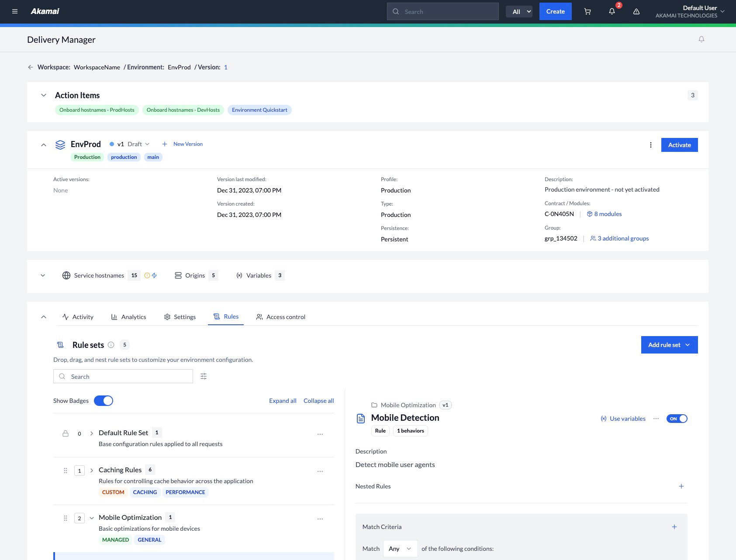Click the Service hostnames warning icon
This screenshot has height=560, width=736.
coord(147,275)
